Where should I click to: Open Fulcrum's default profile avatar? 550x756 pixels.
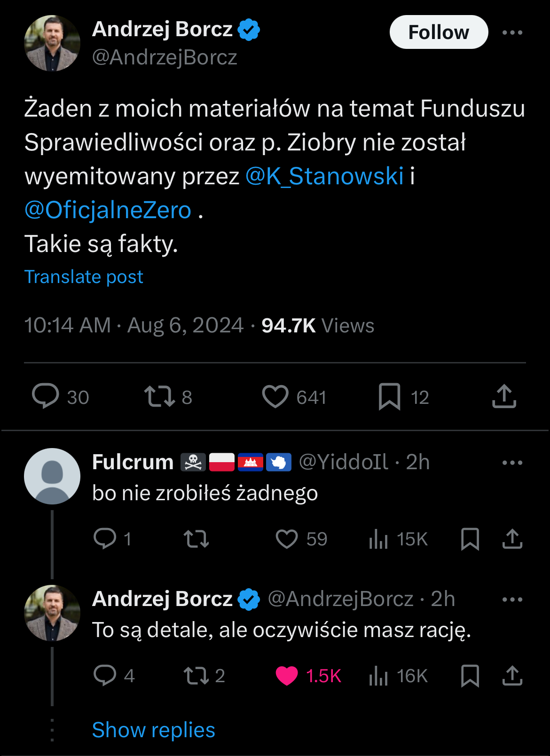click(52, 476)
